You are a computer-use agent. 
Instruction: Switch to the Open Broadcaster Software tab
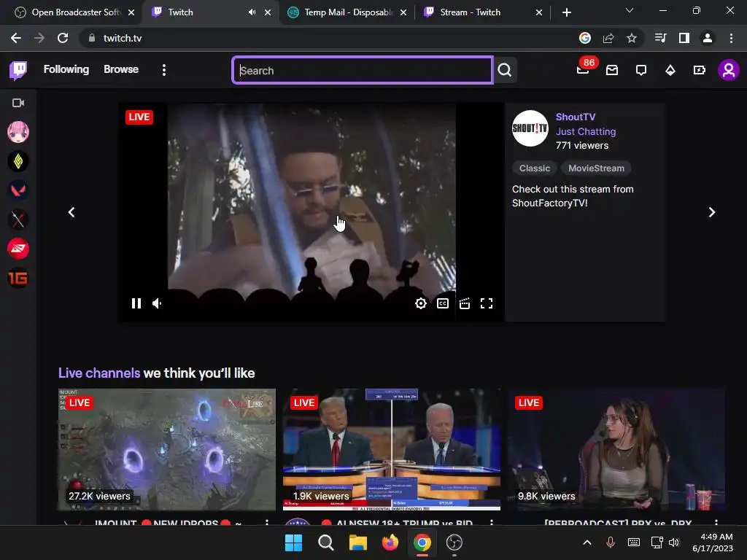click(75, 12)
